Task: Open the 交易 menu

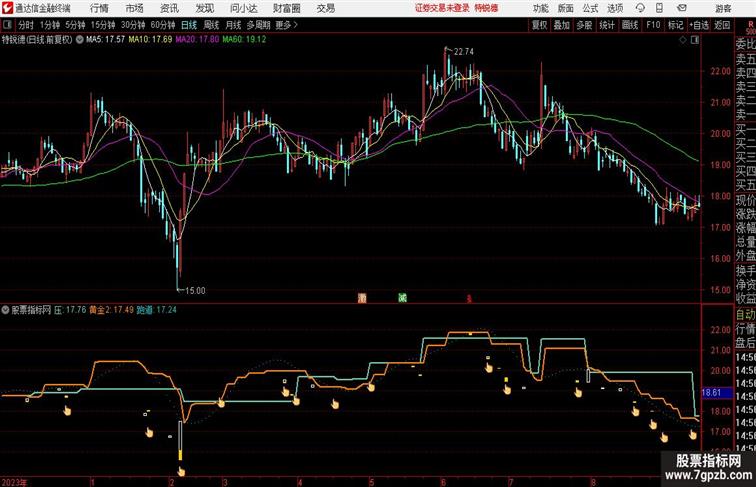Action: pyautogui.click(x=326, y=8)
